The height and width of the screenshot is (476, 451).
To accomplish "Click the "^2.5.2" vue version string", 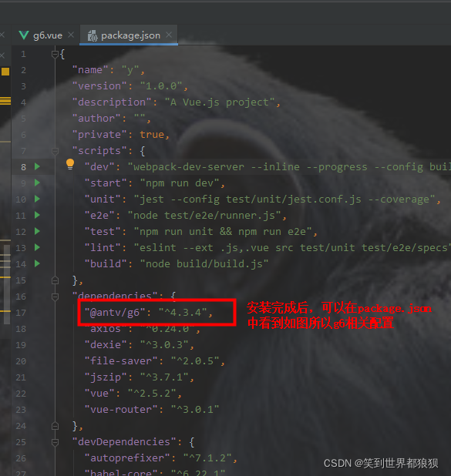I will pyautogui.click(x=152, y=394).
